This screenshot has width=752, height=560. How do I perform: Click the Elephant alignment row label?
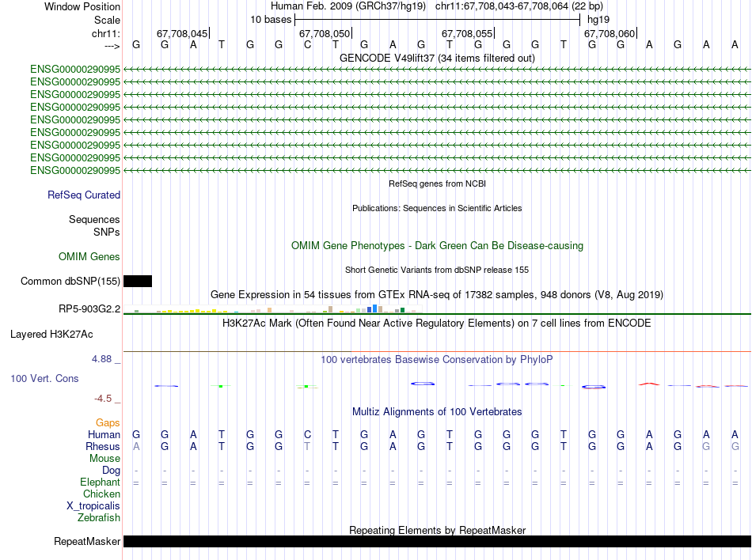[101, 482]
